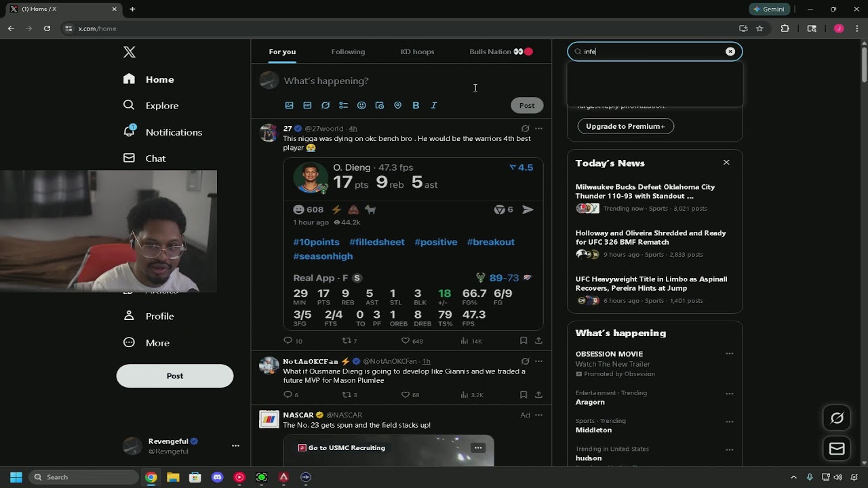Switch to the For you tab

coord(282,52)
